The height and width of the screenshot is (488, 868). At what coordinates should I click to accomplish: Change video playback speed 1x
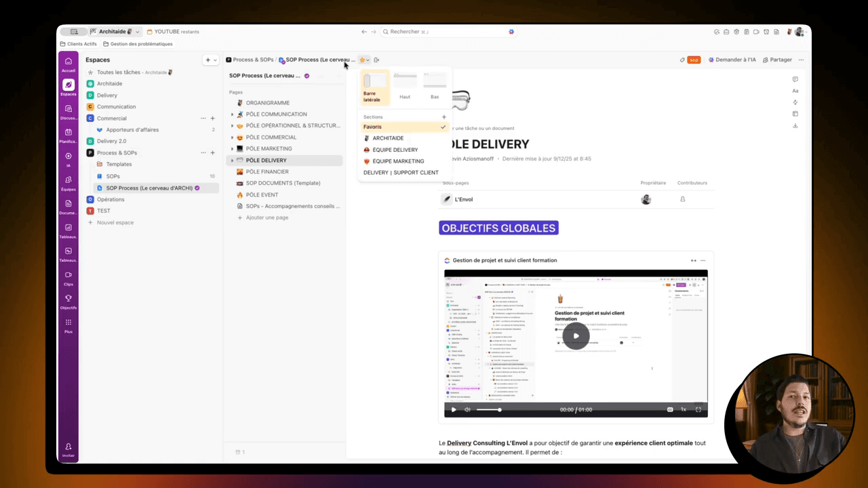pos(684,409)
